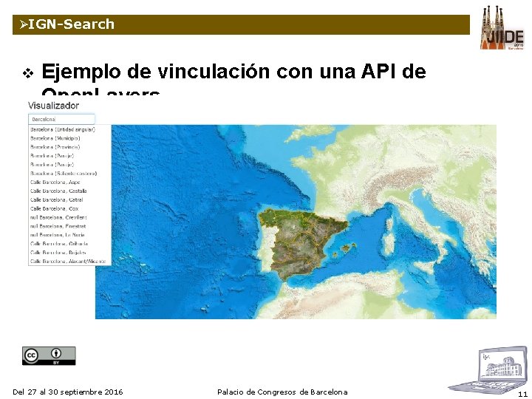
Task: Select Calle Barcelona, Alacant/Alicante suggestion
Action: (x=68, y=262)
